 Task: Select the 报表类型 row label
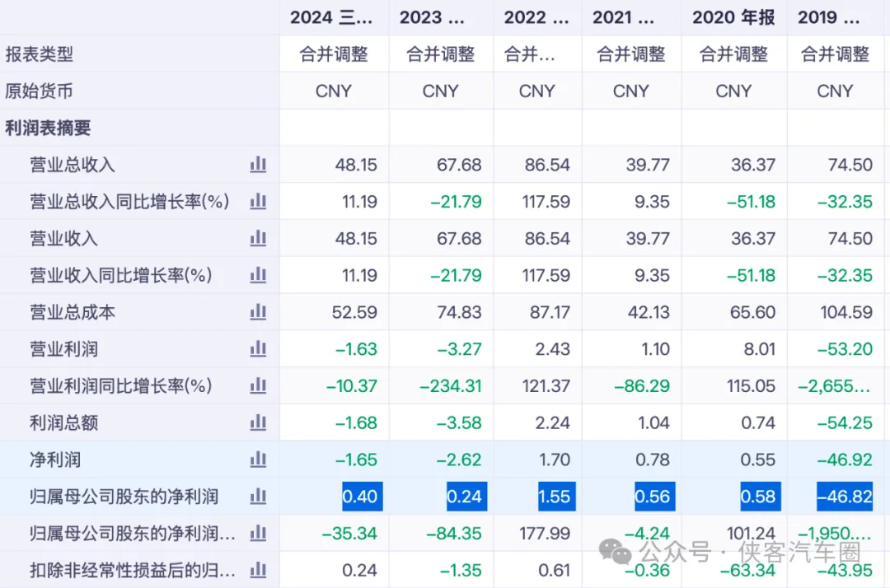[x=40, y=54]
